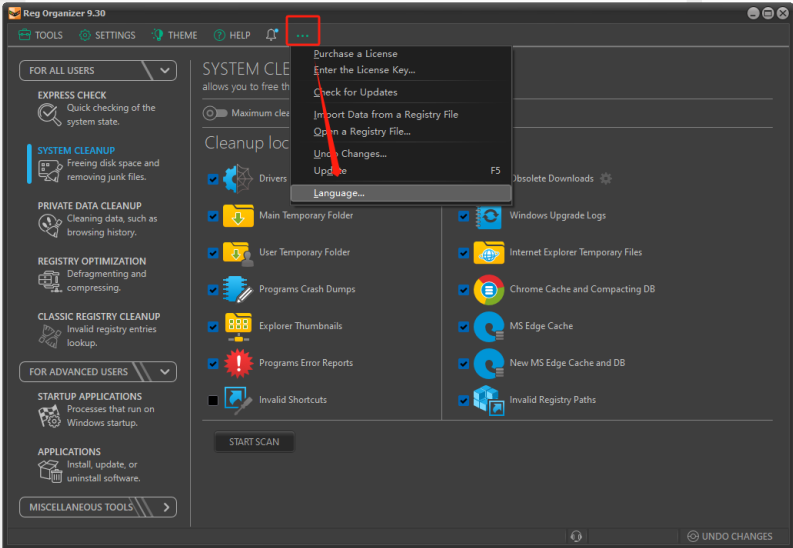Screen dimensions: 793x548
Task: Click the Registry Optimization icon
Action: click(50, 281)
